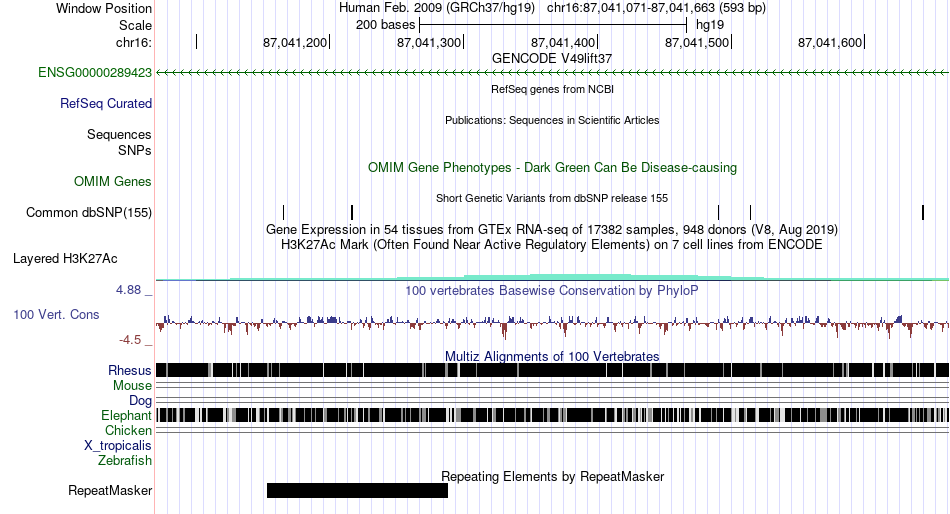
Task: Select the Mouse alignment row label
Action: pyautogui.click(x=133, y=386)
